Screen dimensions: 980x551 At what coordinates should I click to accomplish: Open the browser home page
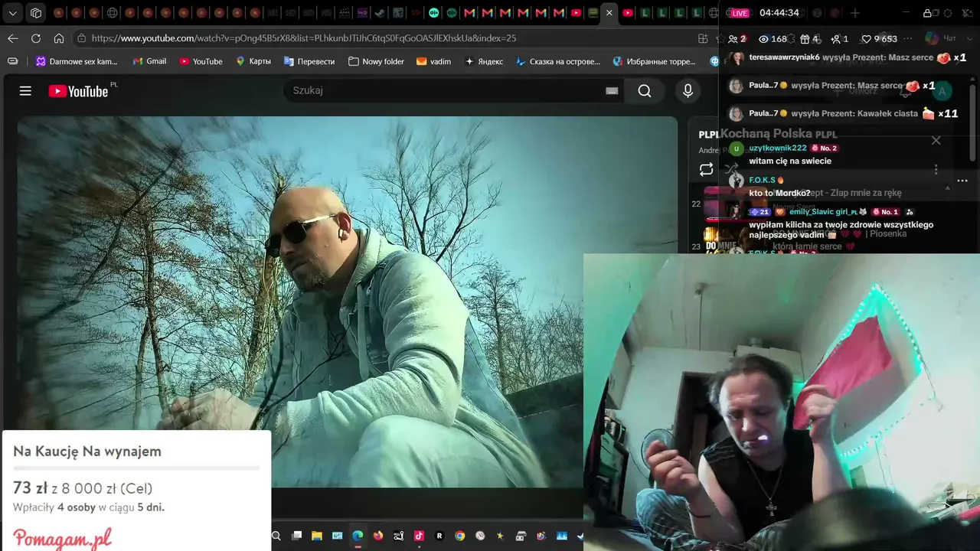(x=59, y=38)
